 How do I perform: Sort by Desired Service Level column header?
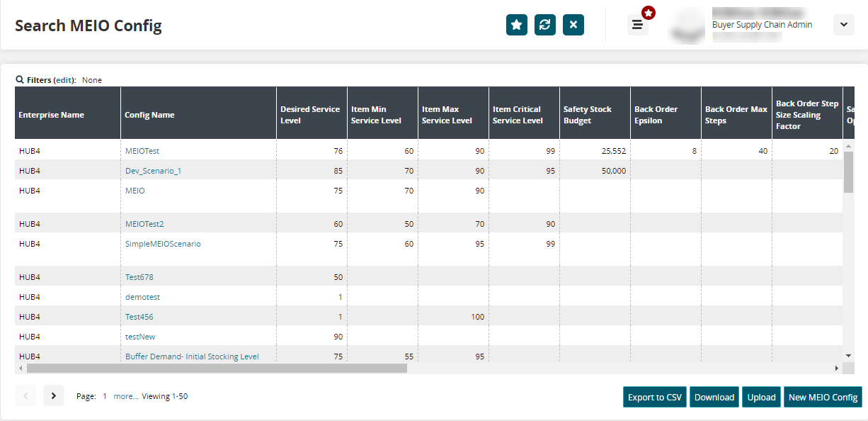311,115
